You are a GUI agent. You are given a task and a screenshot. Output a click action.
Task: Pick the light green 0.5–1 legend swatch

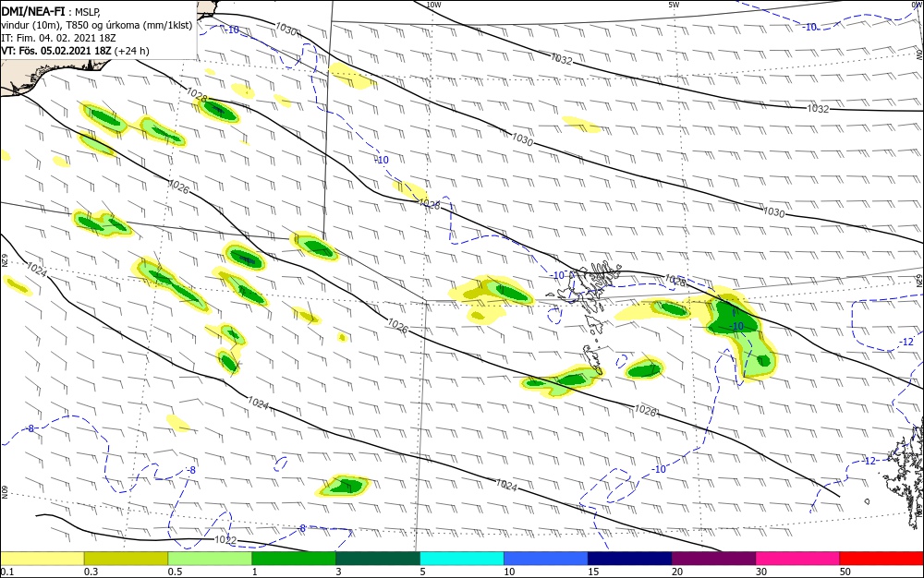tap(210, 559)
